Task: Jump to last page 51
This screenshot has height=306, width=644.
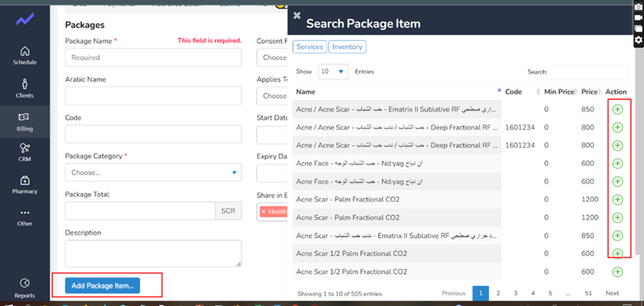Action: 589,293
